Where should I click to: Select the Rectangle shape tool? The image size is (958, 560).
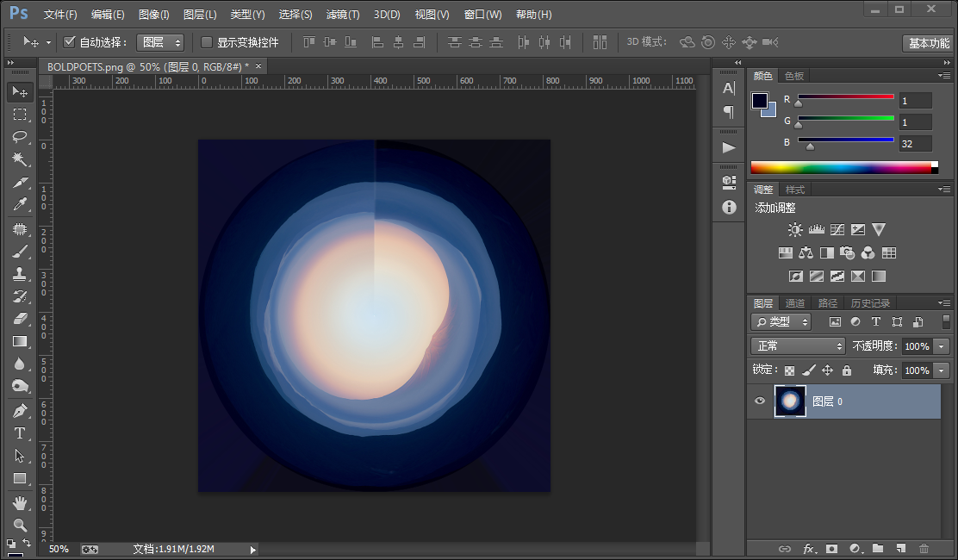20,478
